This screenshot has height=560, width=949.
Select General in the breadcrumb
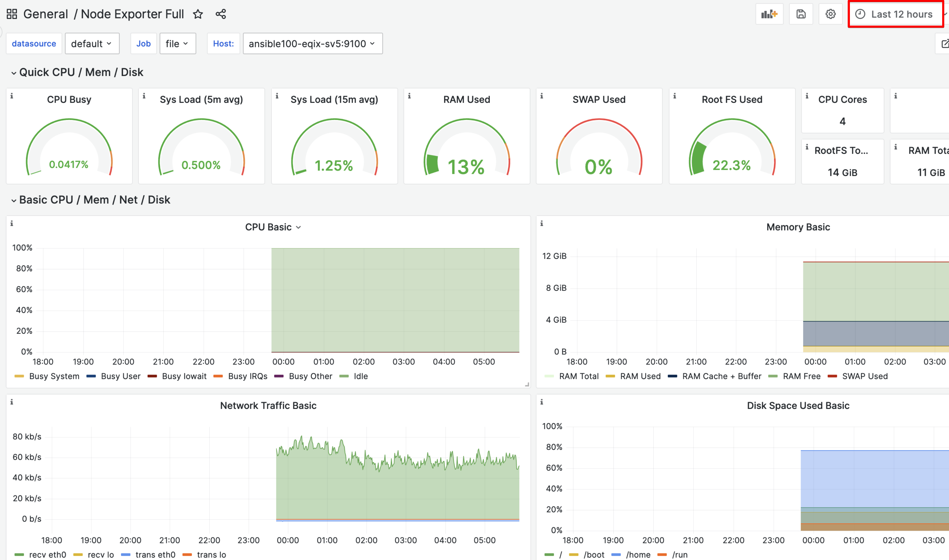click(x=45, y=14)
